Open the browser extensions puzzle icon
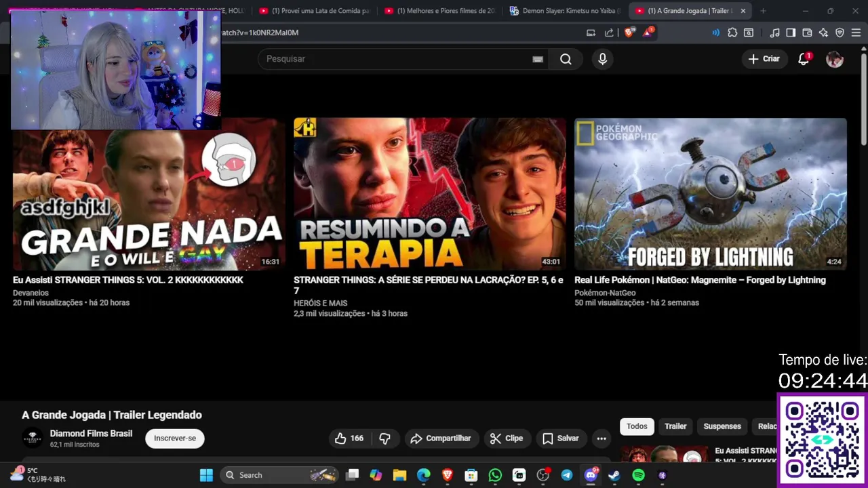This screenshot has height=488, width=868. [732, 33]
